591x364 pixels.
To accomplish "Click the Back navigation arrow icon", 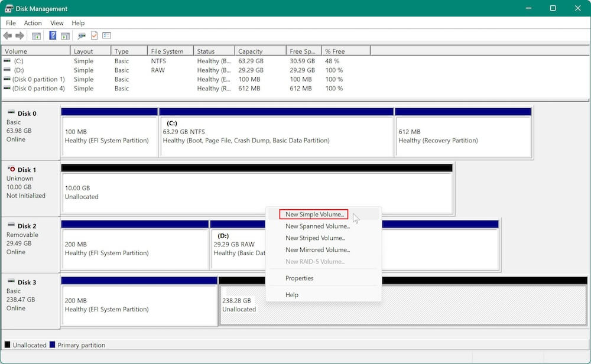I will 8,35.
